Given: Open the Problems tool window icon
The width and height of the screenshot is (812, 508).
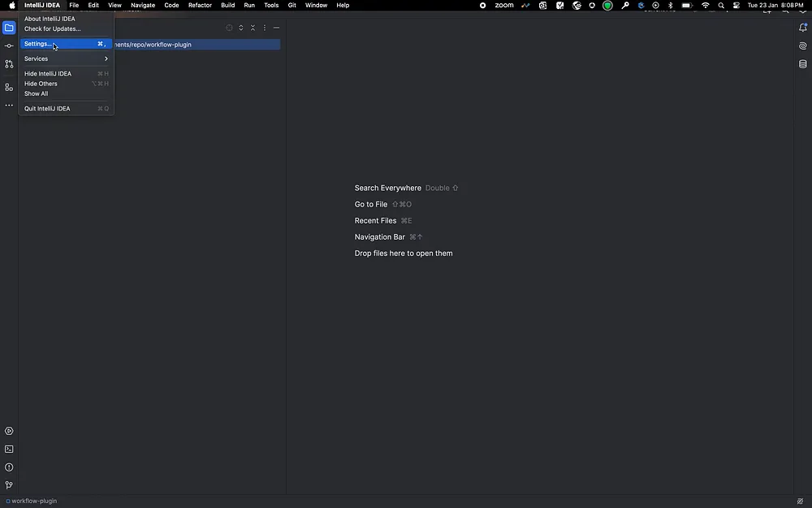Looking at the screenshot, I should tap(9, 467).
